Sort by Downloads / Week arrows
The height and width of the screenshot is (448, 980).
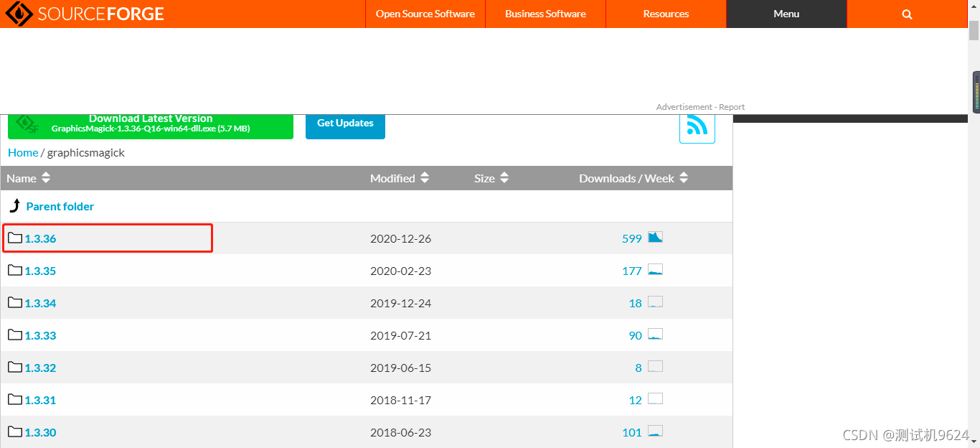(x=684, y=178)
